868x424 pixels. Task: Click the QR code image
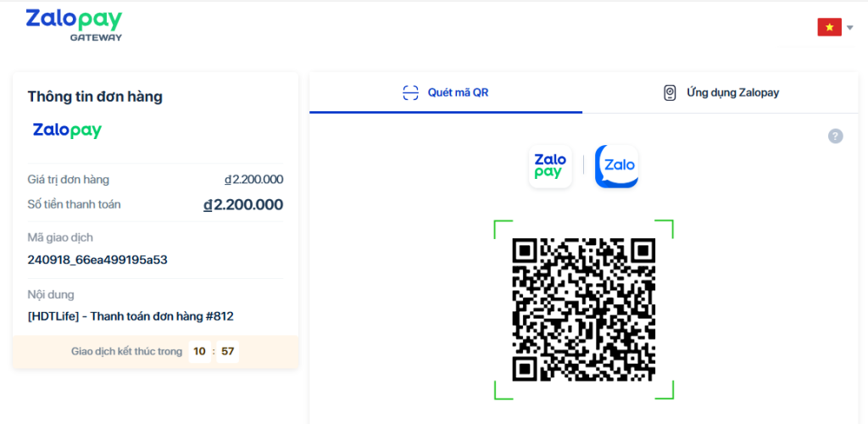coord(584,310)
